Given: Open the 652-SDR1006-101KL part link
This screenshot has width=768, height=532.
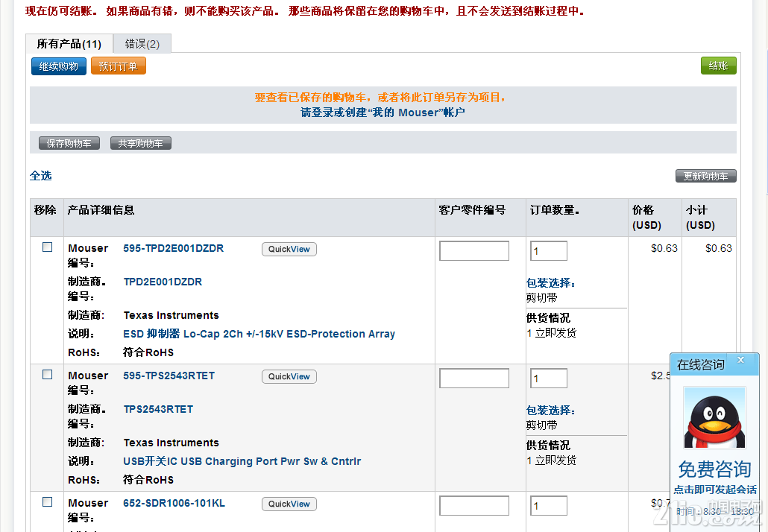Looking at the screenshot, I should (x=174, y=503).
